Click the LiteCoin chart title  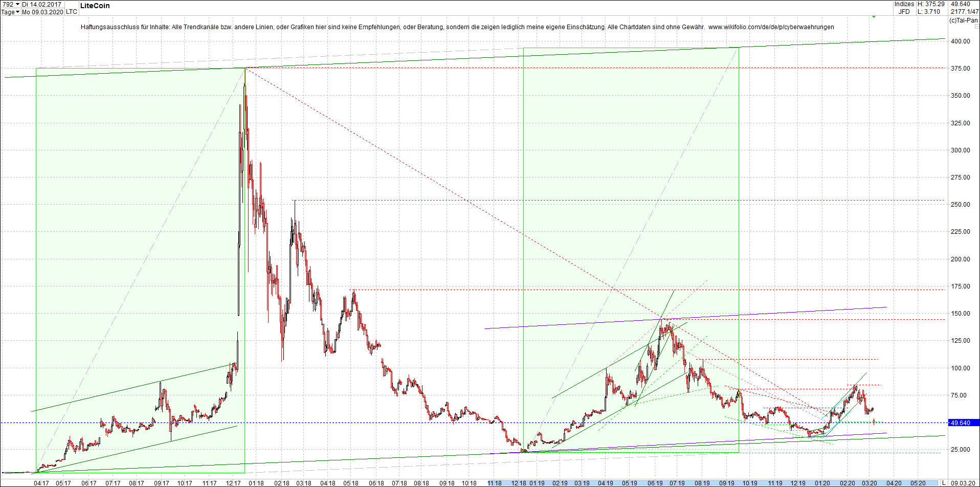[95, 6]
